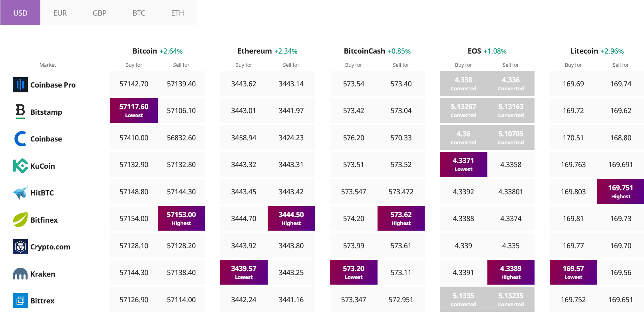Click the Coinbase blue C logo

click(20, 139)
